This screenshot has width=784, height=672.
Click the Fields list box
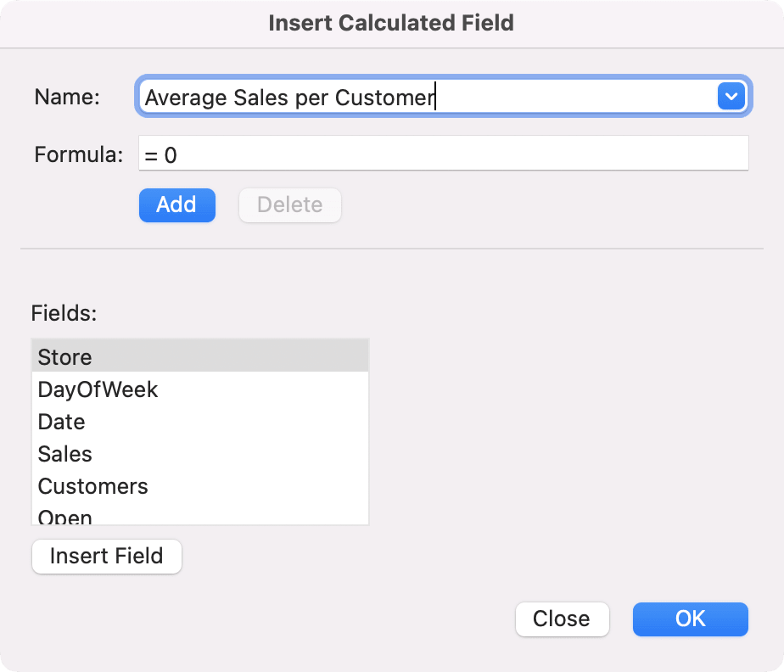click(x=200, y=433)
